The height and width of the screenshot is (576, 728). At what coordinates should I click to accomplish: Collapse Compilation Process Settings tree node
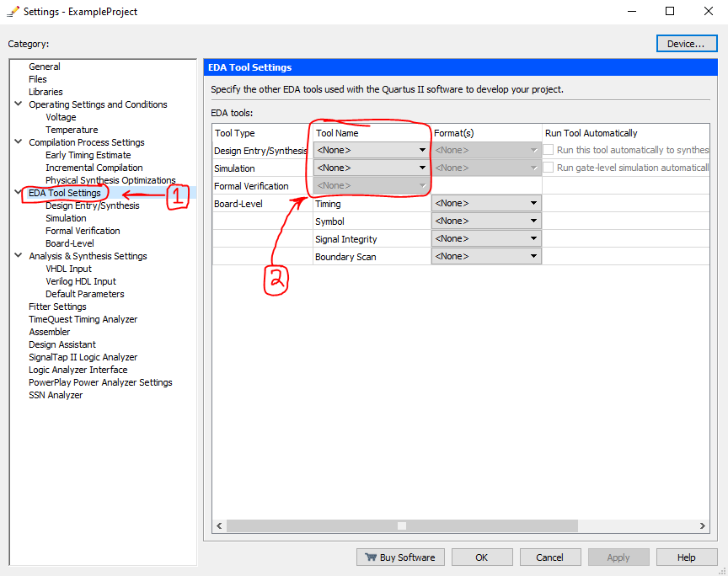click(18, 142)
